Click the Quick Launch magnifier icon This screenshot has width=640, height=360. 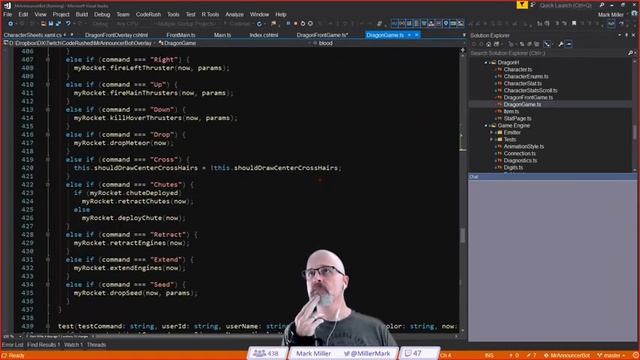[602, 5]
